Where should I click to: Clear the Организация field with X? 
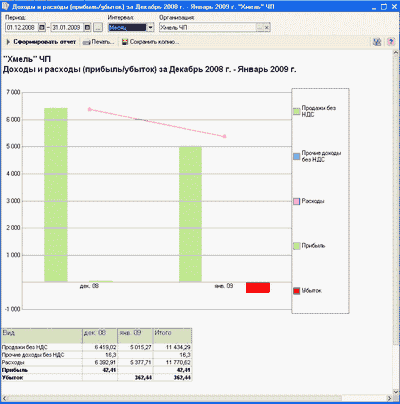tap(267, 28)
